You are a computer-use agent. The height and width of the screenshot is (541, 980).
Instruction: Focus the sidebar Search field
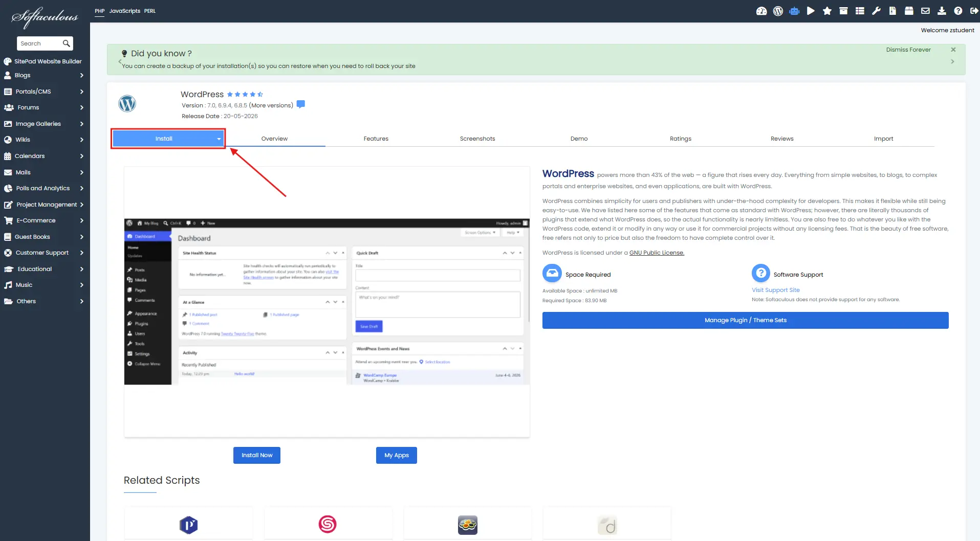40,43
